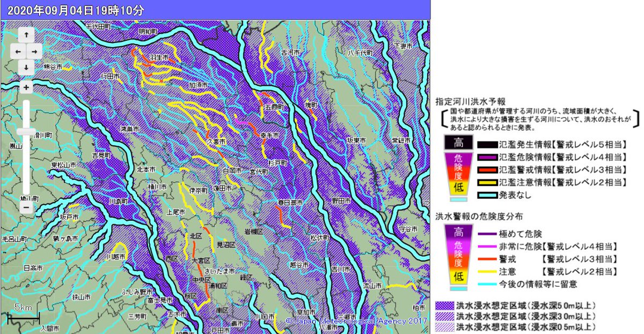Pan the map west with the left arrow
The width and height of the screenshot is (644, 334).
tap(18, 51)
